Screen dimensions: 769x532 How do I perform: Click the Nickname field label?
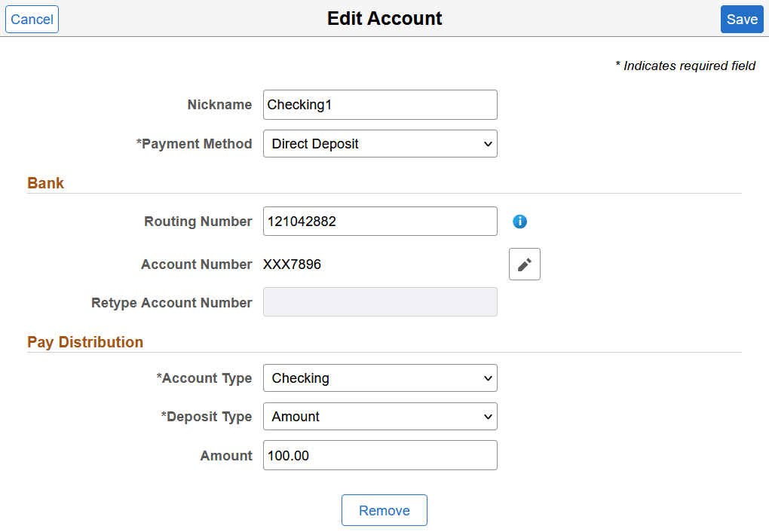pyautogui.click(x=219, y=105)
